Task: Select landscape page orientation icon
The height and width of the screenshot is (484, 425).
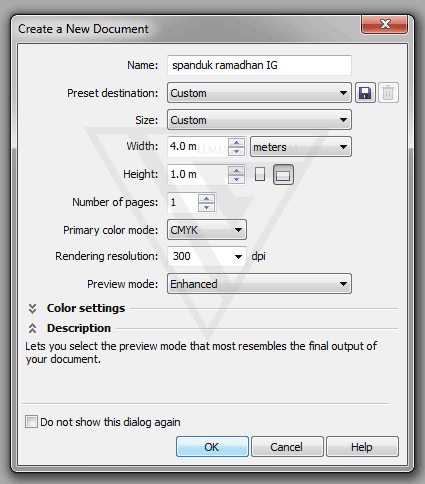Action: (x=283, y=174)
